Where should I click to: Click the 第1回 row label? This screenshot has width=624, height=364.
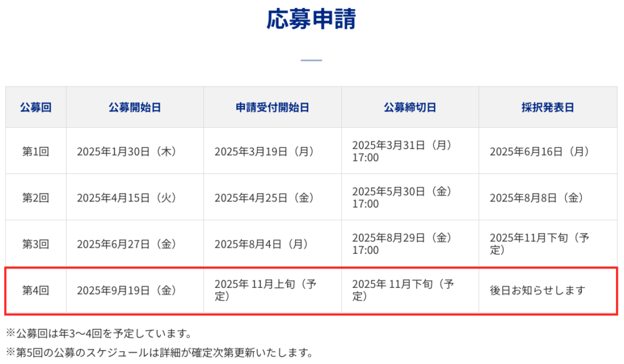(x=36, y=152)
